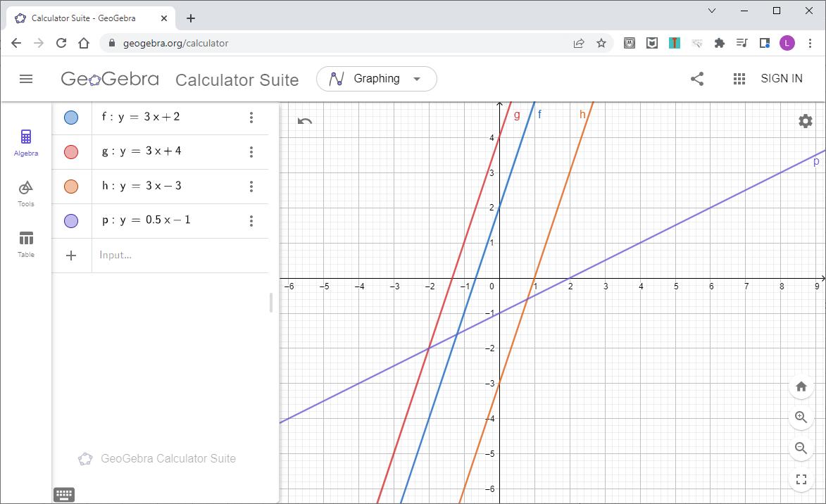Screen dimensions: 826x504
Task: Open the GeoGebra apps grid
Action: (739, 79)
